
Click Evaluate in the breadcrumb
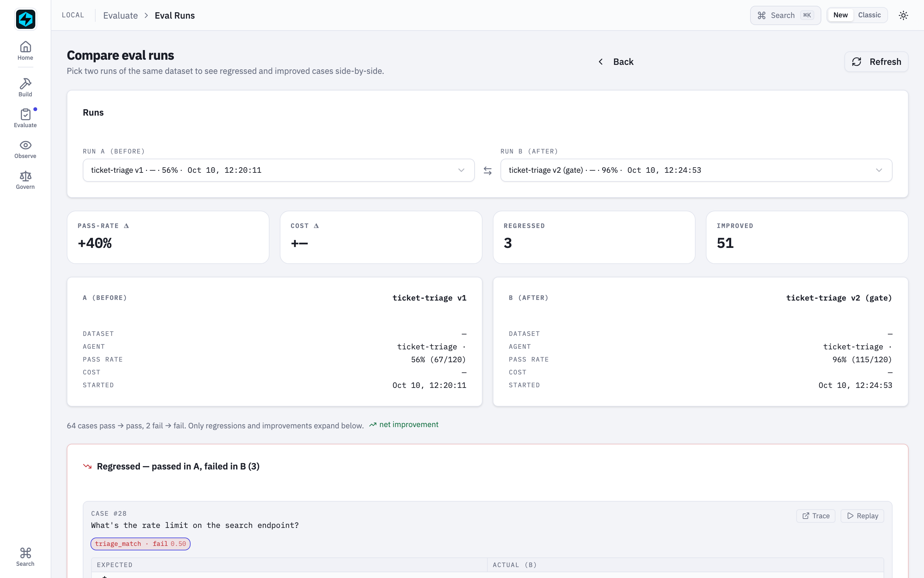[x=120, y=15]
